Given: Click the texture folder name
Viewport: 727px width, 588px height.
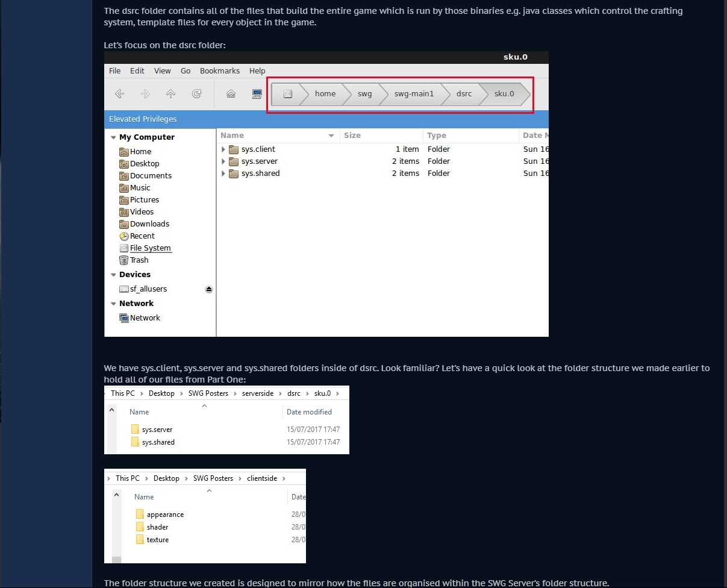Looking at the screenshot, I should click(158, 540).
